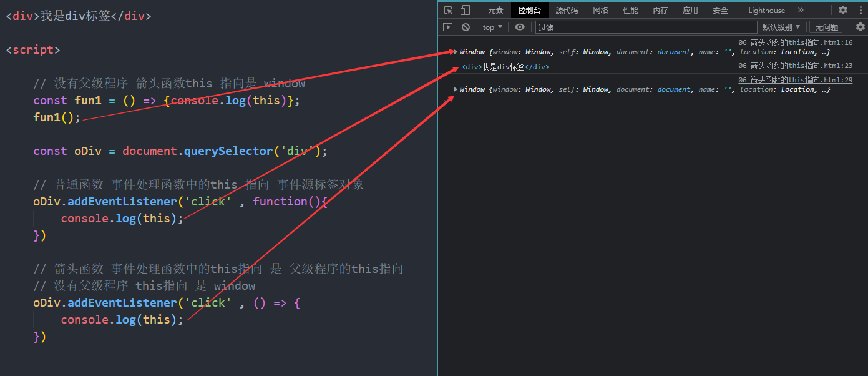Open the 源代码 panel tab
868x376 pixels.
(566, 10)
